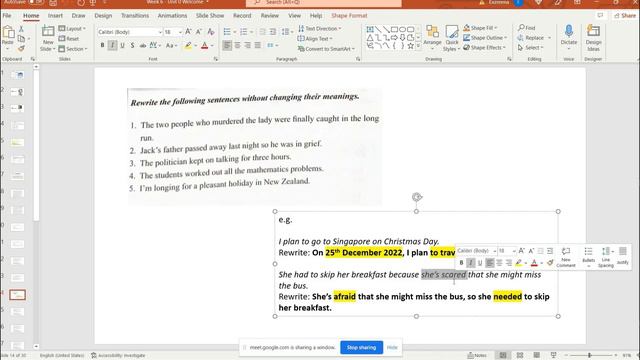Toggle Bold in the mini toolbar
Image resolution: width=640 pixels, height=360 pixels.
pyautogui.click(x=461, y=263)
